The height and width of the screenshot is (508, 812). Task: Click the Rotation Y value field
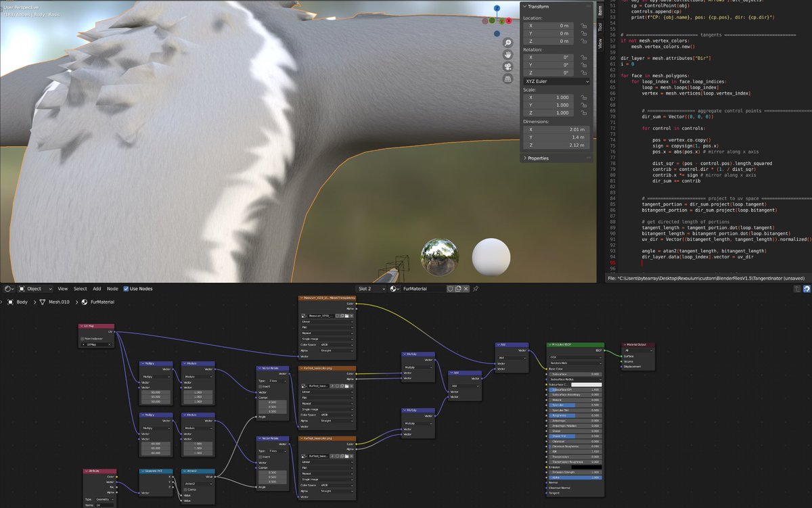(x=549, y=65)
